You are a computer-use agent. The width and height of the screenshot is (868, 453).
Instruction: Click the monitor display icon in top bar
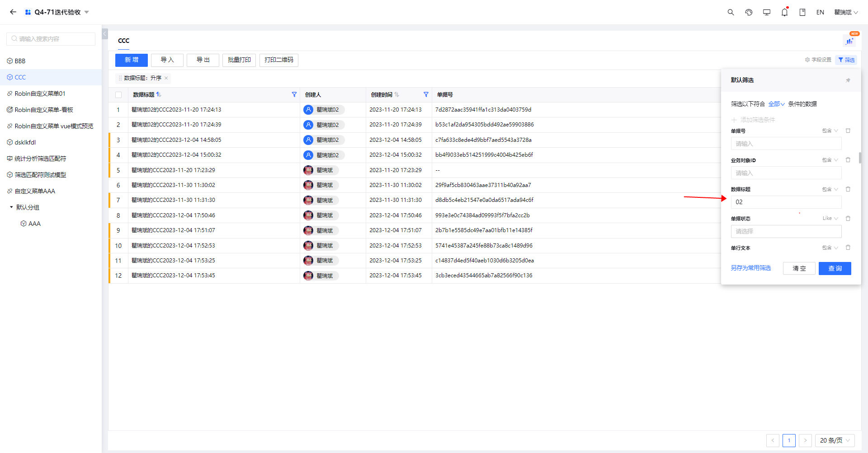[x=767, y=12]
